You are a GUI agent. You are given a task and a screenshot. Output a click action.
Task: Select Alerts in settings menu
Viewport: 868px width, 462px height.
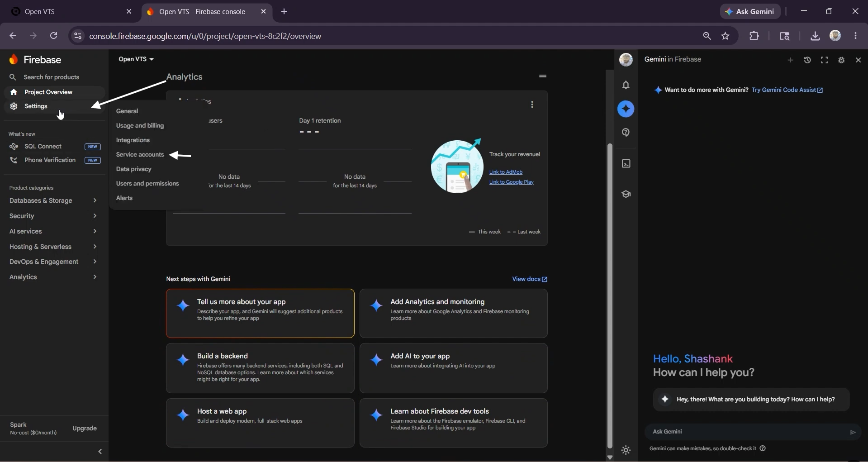point(124,198)
